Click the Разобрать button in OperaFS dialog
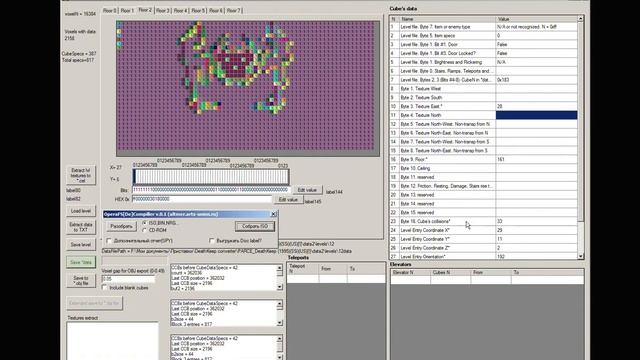 click(x=122, y=226)
